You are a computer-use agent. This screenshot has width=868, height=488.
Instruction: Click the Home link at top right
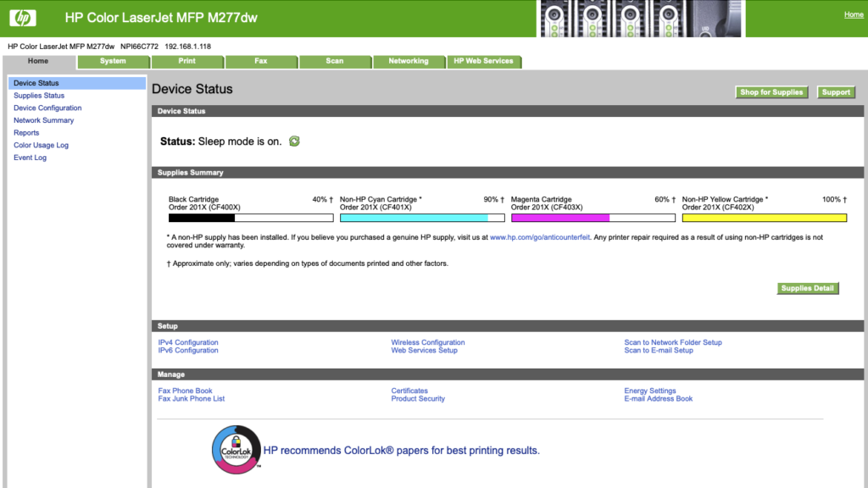point(854,14)
